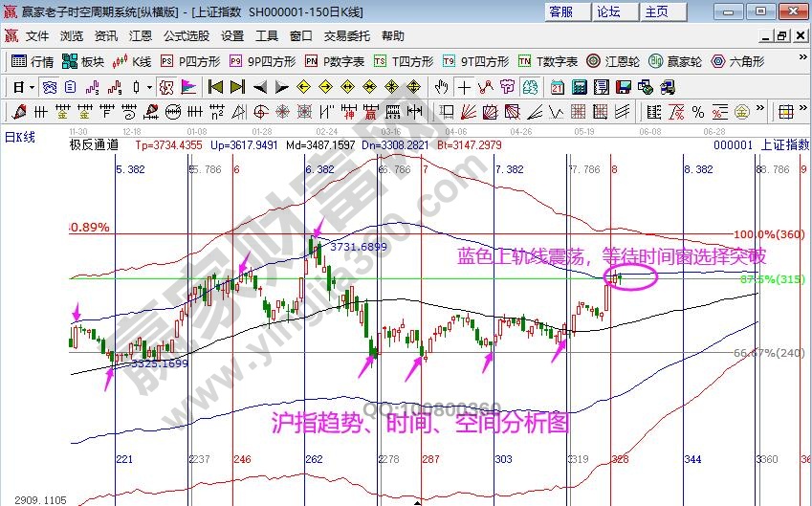
Task: Expand the candlestick style dropdown arrow
Action: click(149, 87)
